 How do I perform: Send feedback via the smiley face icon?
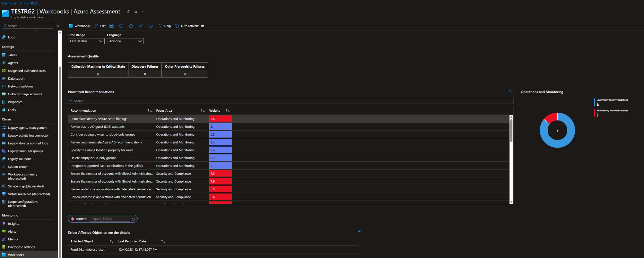150,26
